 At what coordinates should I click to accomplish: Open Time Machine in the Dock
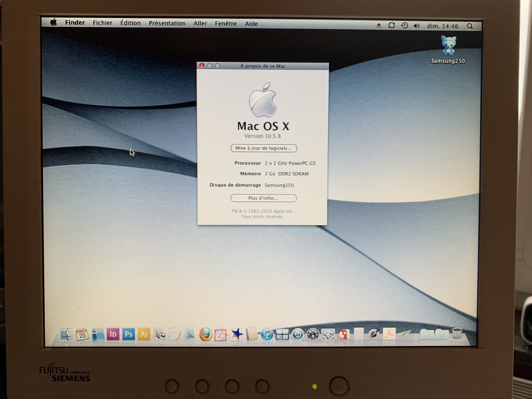point(298,334)
